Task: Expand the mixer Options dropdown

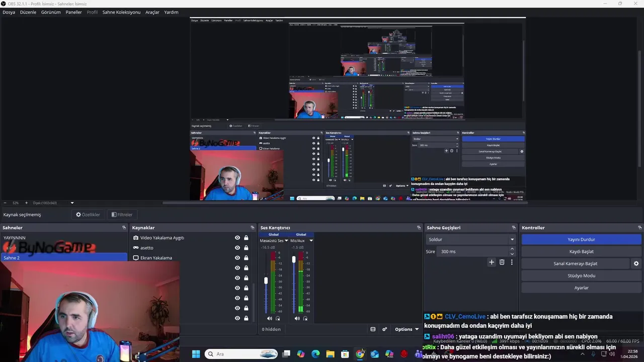Action: tap(407, 329)
